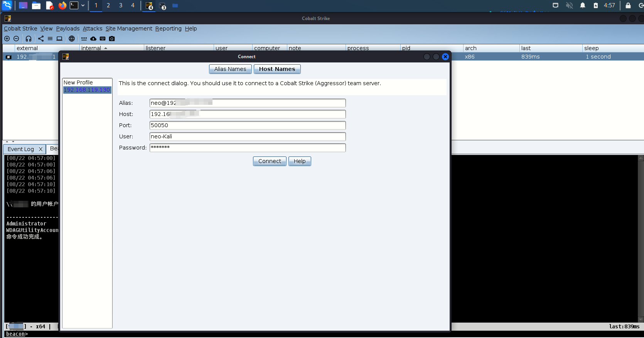Click the Port field showing 50050
This screenshot has height=338, width=644.
(248, 125)
